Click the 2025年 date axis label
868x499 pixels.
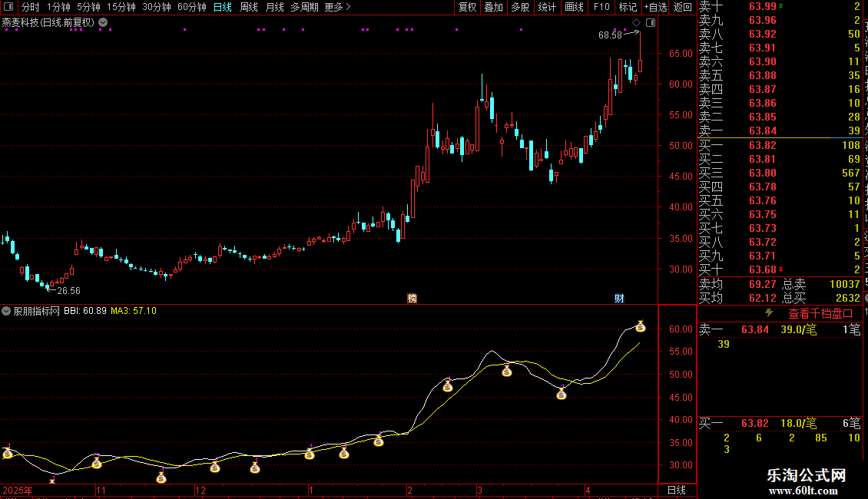tap(17, 490)
